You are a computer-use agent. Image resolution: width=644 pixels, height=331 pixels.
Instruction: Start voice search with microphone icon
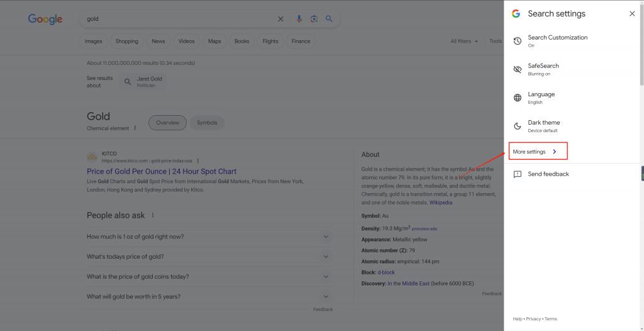pyautogui.click(x=299, y=19)
